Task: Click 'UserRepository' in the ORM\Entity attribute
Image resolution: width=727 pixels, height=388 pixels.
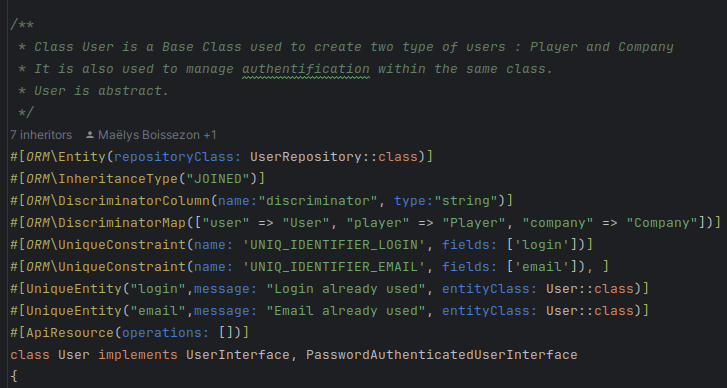Action: [306, 157]
